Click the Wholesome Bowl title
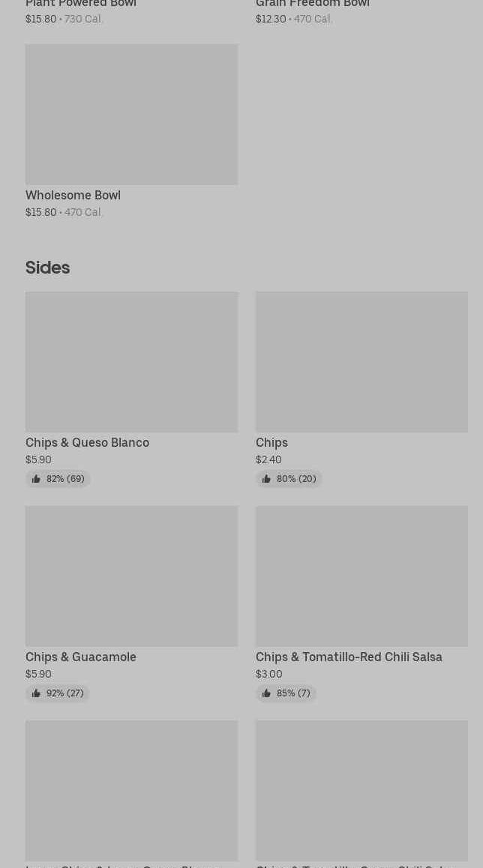Screen dimensions: 483x868 [x=73, y=195]
